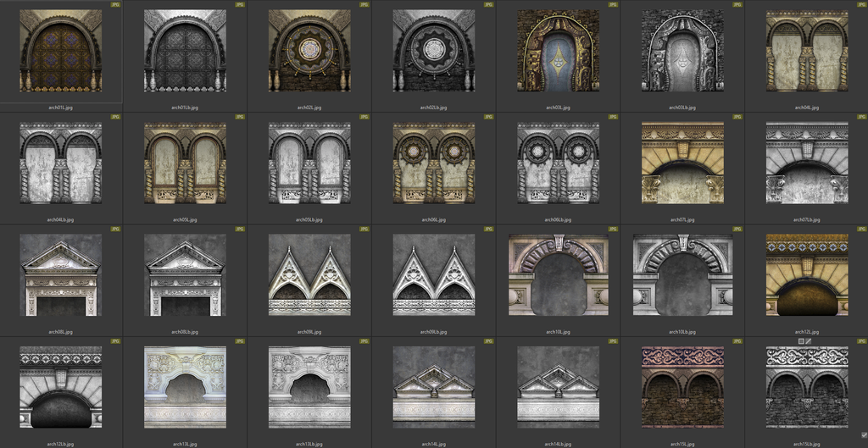Click the JPG badge on arch03L
Image resolution: width=868 pixels, height=448 pixels.
point(613,4)
